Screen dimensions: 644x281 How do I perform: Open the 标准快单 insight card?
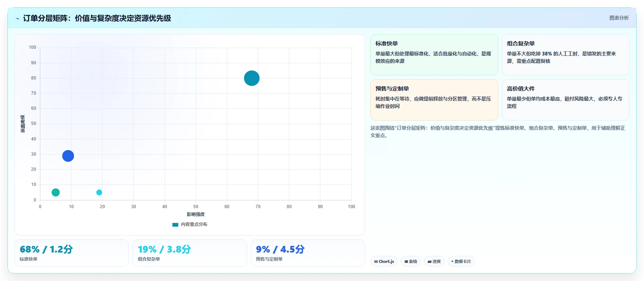pyautogui.click(x=434, y=55)
